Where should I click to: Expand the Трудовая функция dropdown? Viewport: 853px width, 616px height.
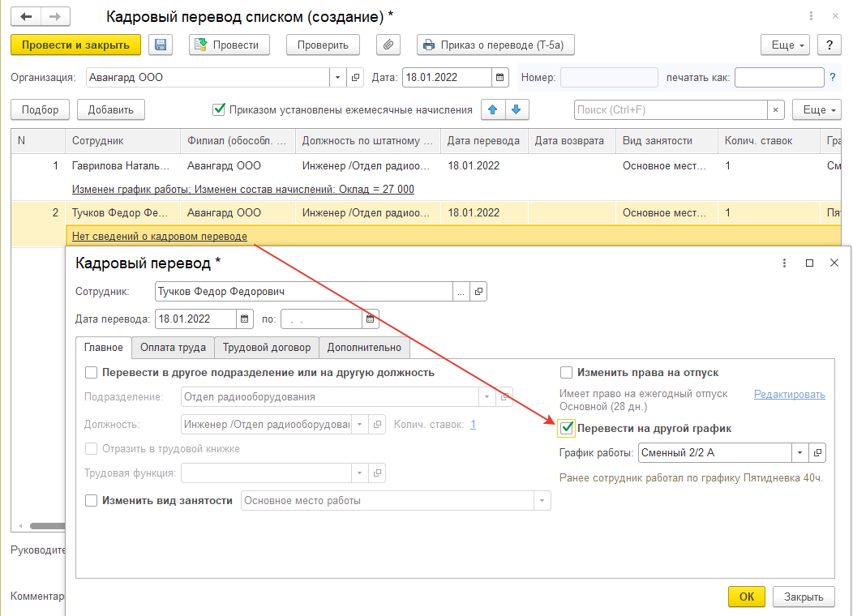coord(359,473)
